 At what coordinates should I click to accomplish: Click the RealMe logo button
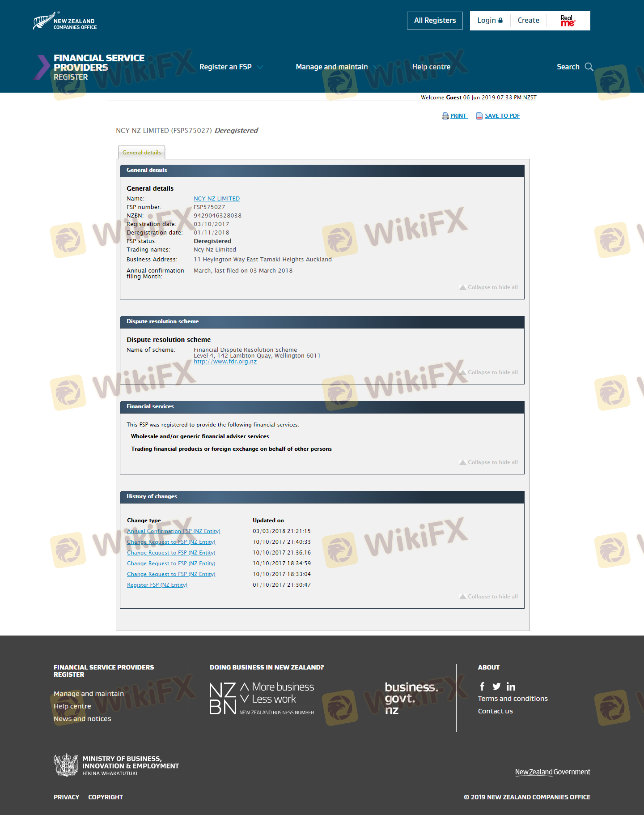(x=568, y=21)
